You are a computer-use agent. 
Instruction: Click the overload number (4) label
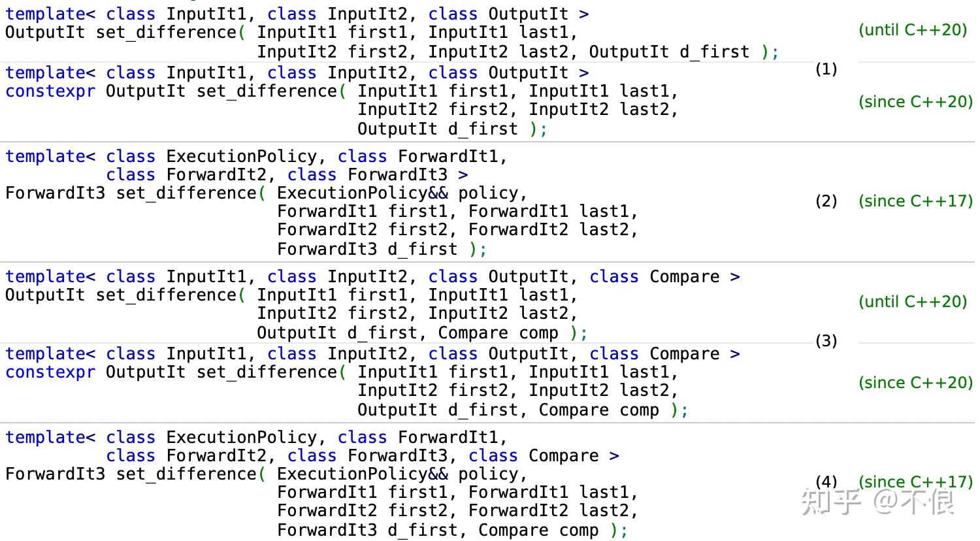click(x=826, y=482)
